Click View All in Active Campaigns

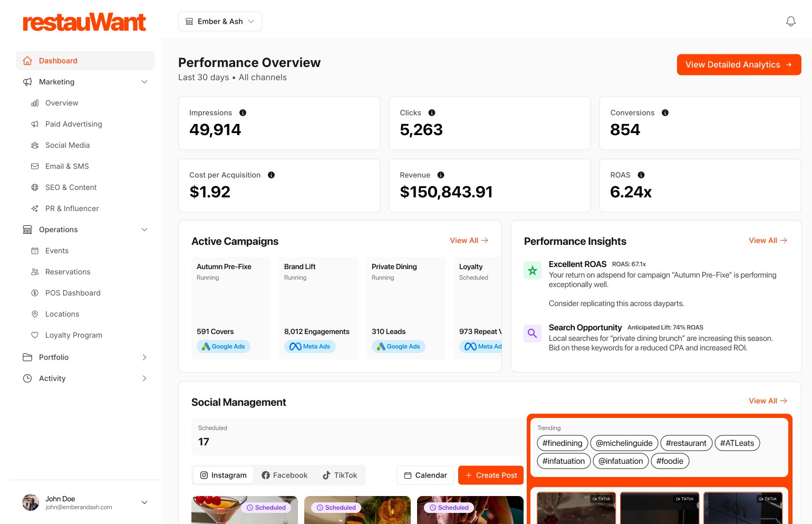(x=469, y=241)
